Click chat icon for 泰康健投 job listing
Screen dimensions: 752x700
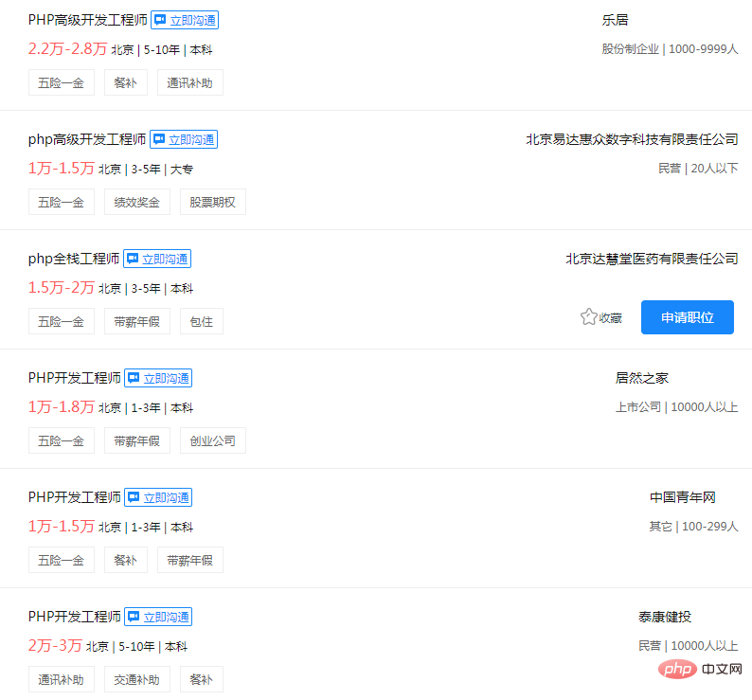134,617
